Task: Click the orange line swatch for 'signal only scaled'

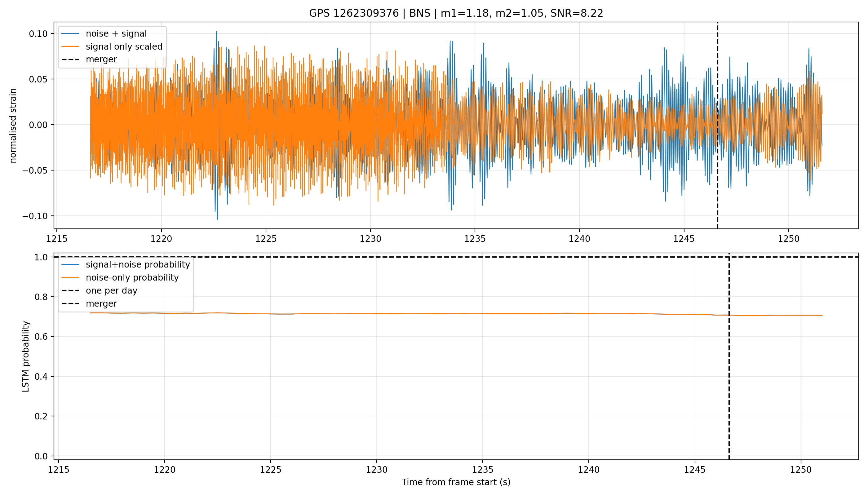Action: click(x=70, y=47)
